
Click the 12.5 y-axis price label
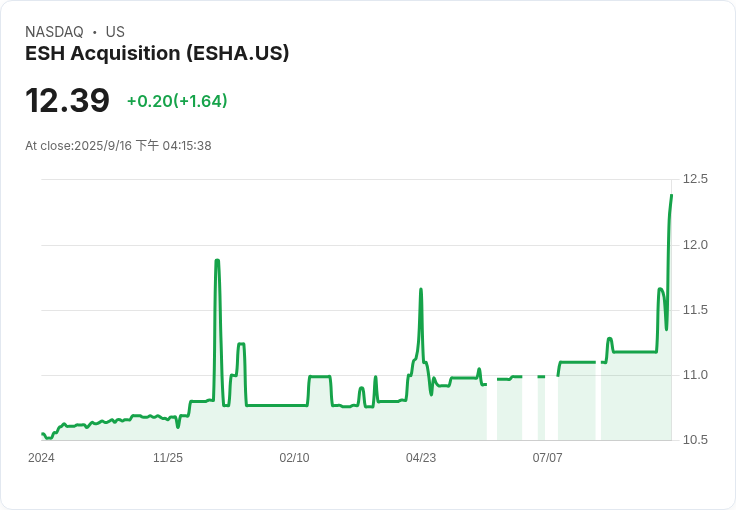click(x=695, y=179)
